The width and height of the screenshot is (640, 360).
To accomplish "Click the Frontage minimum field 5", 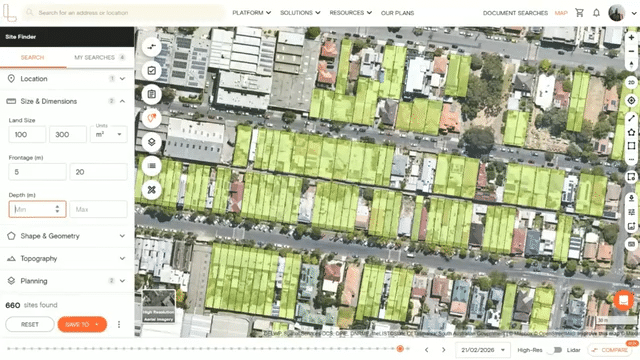I will tap(37, 172).
